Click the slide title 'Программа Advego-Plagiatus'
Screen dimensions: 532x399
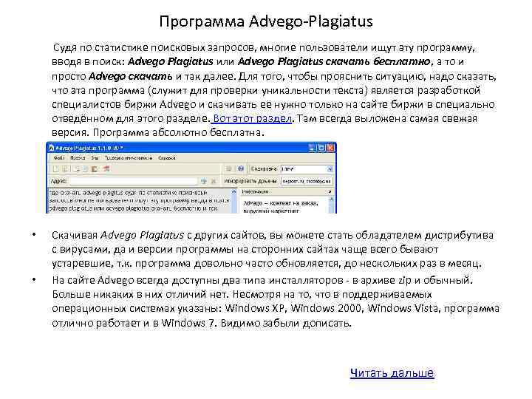(266, 21)
